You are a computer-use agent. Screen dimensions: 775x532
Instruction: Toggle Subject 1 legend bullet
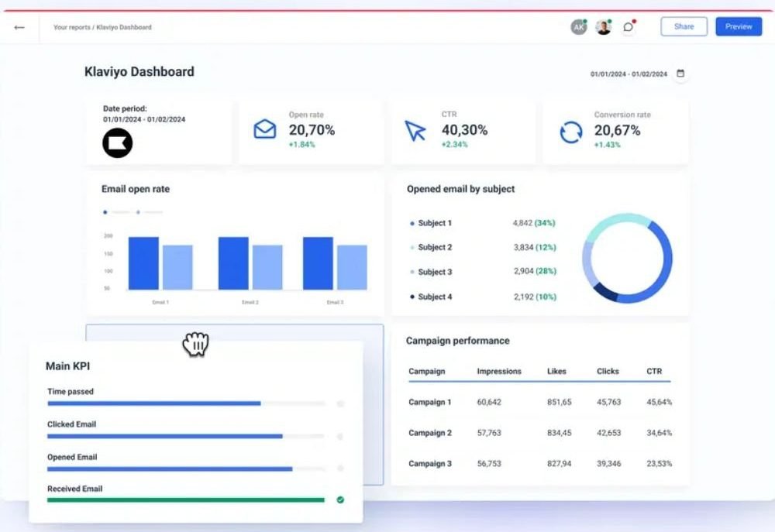pos(412,223)
